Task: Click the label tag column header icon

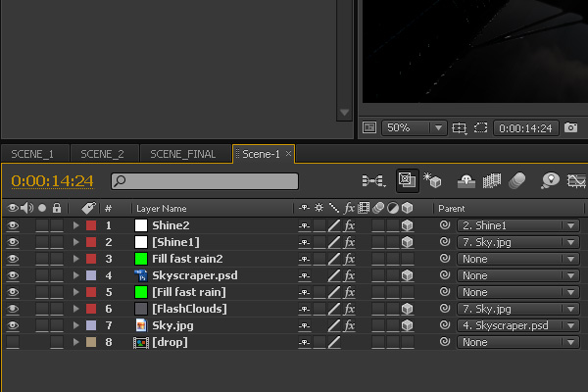Action: click(88, 208)
